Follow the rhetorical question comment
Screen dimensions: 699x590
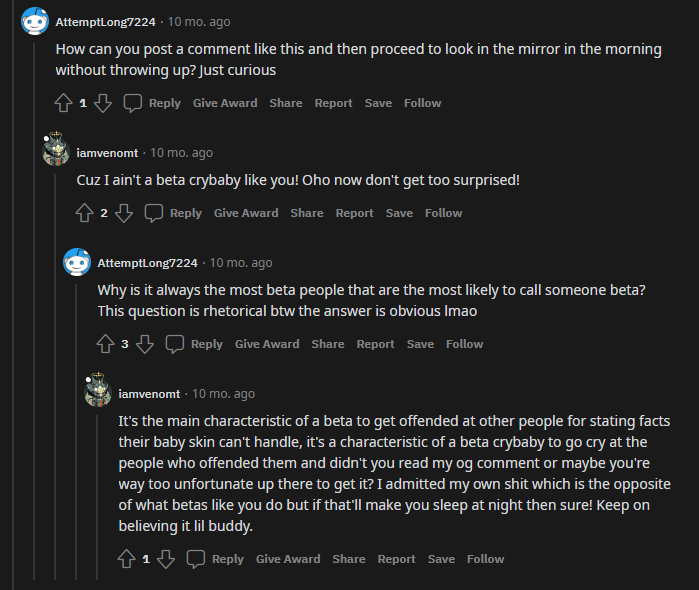click(x=464, y=344)
